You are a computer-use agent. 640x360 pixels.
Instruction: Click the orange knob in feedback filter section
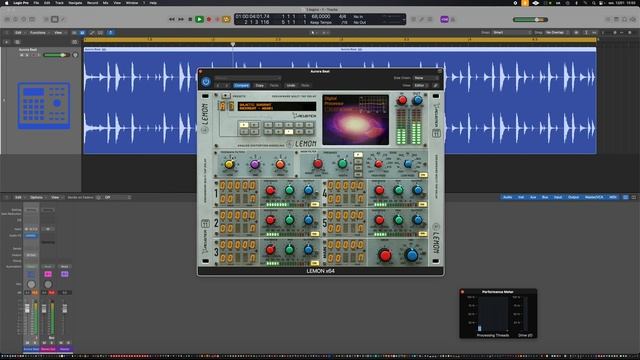280,164
